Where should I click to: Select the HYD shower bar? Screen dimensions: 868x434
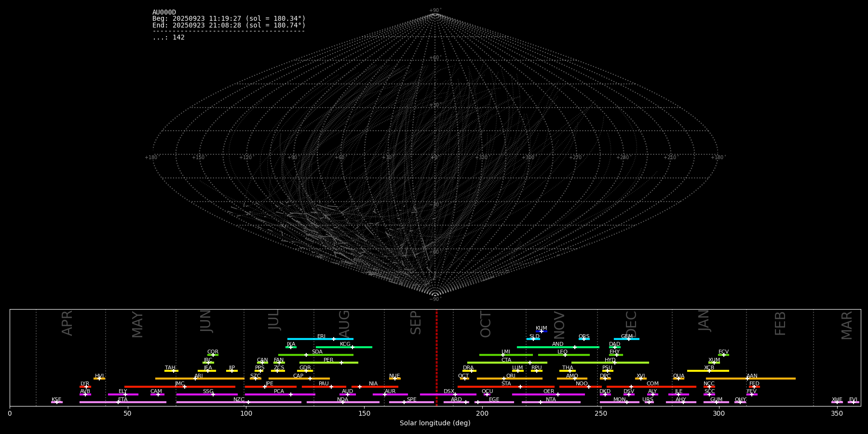pos(610,363)
